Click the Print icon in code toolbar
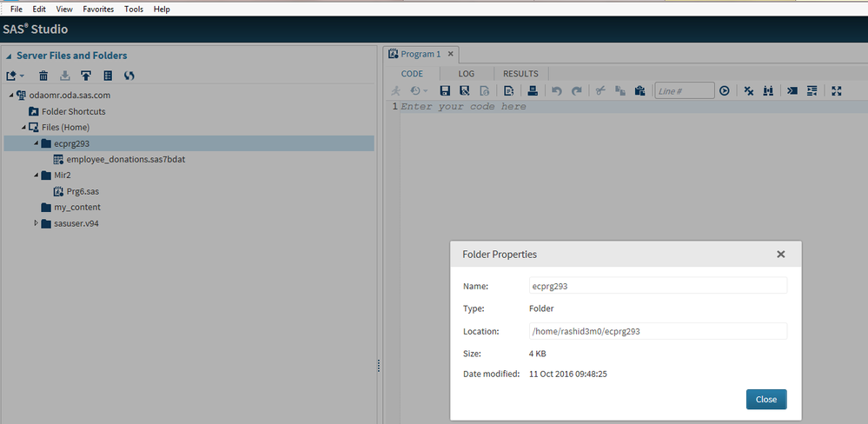 coord(532,90)
